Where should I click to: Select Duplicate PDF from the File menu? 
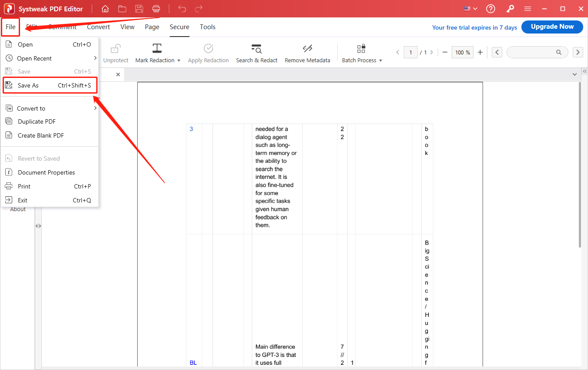[50, 121]
